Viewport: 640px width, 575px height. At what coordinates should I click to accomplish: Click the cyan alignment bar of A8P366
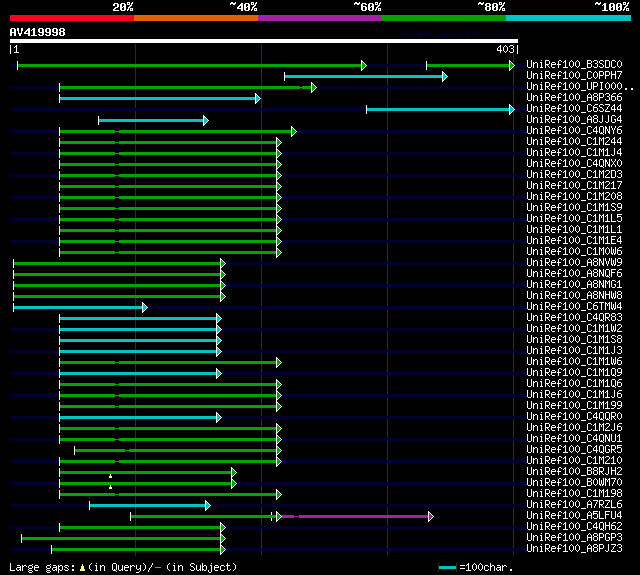pos(157,98)
